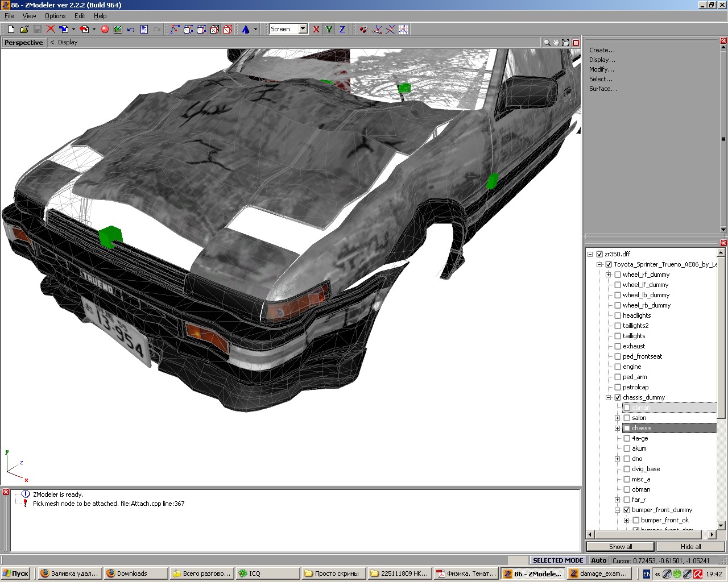The width and height of the screenshot is (728, 582).
Task: Open the View menu
Action: 29,16
